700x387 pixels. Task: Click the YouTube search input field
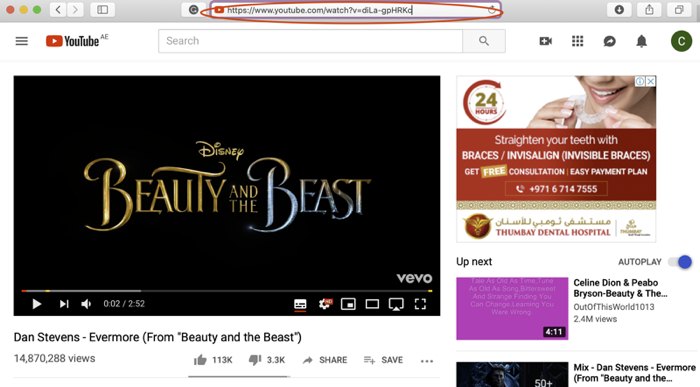310,41
